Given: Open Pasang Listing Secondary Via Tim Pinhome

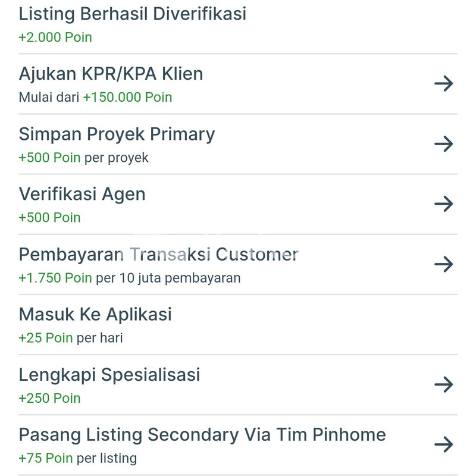Looking at the screenshot, I should coord(202,435).
